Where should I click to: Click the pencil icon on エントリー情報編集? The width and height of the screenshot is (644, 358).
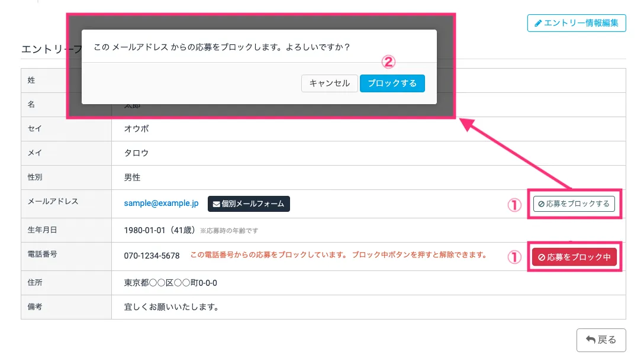click(x=538, y=23)
